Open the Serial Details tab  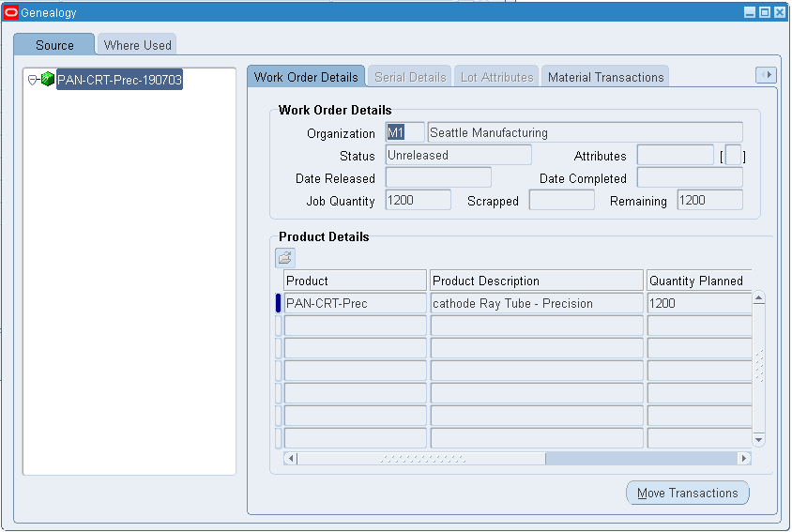click(410, 77)
